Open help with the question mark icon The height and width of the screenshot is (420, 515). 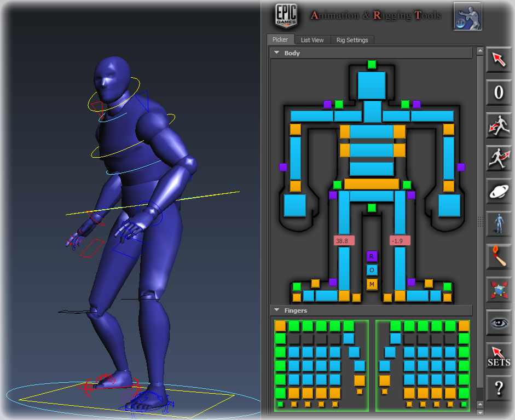point(499,388)
